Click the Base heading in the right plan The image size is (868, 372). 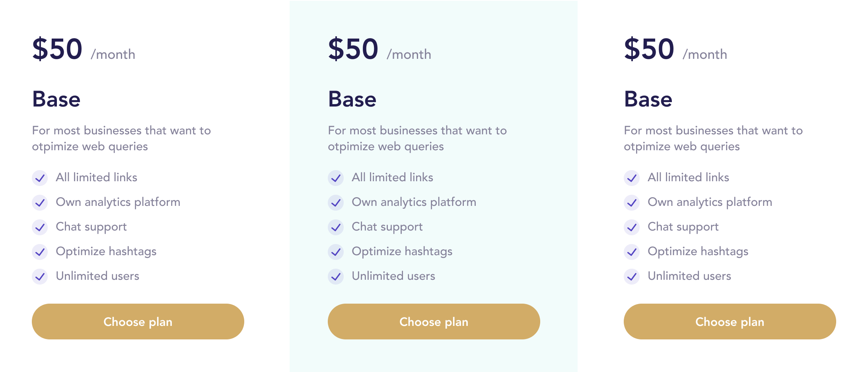648,99
